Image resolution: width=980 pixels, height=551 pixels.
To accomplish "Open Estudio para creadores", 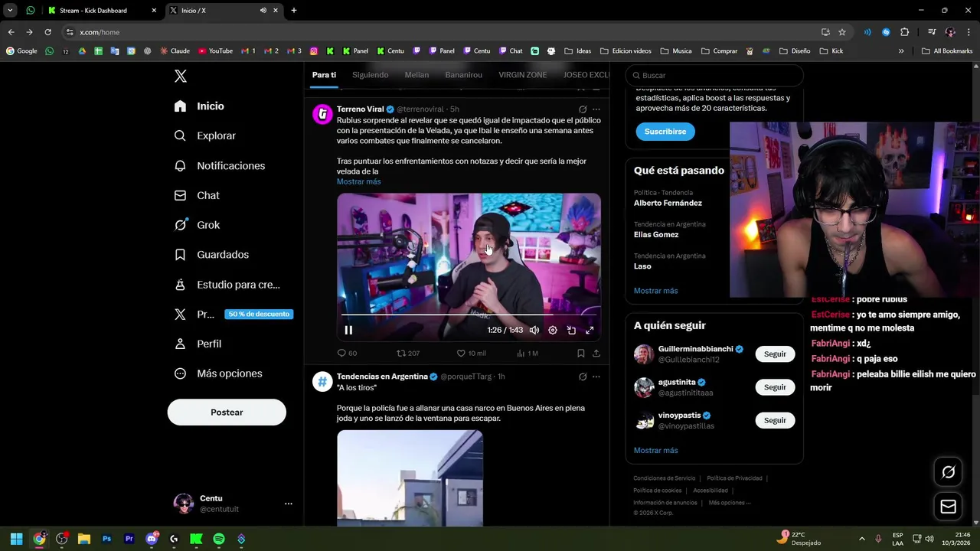I will pos(227,285).
